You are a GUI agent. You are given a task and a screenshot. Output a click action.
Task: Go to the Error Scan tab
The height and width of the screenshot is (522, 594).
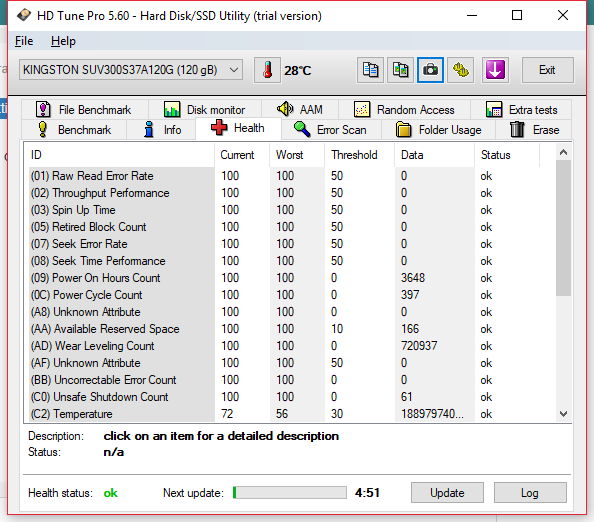point(330,130)
